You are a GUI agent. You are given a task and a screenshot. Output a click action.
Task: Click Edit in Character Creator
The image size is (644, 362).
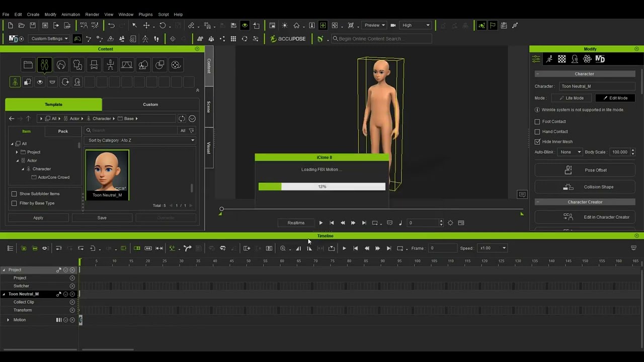[x=585, y=217]
